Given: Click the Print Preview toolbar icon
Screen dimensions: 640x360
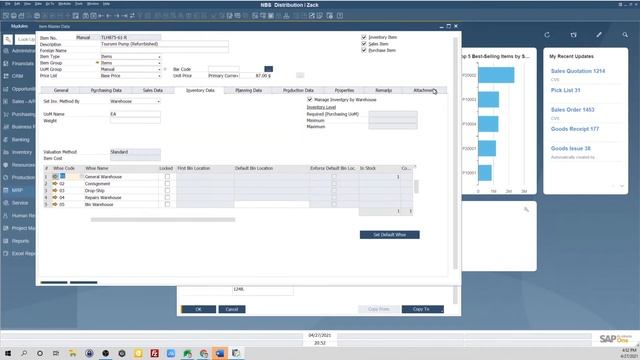Looking at the screenshot, I should pyautogui.click(x=6, y=16).
